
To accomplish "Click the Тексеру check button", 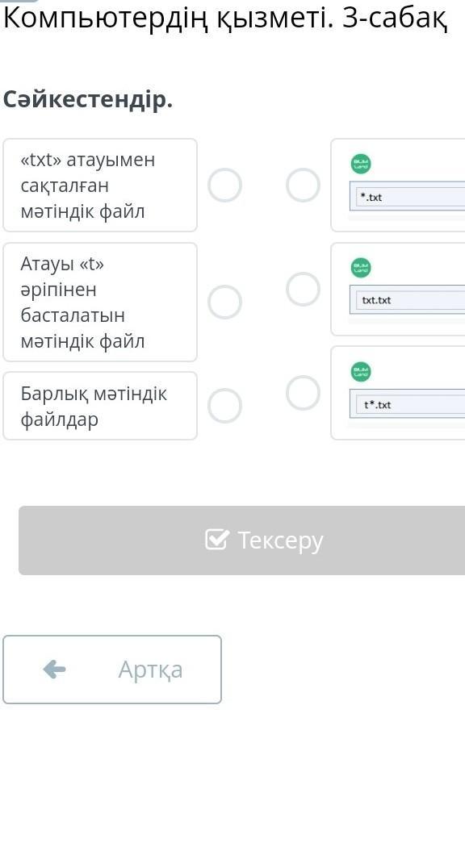I will [241, 540].
